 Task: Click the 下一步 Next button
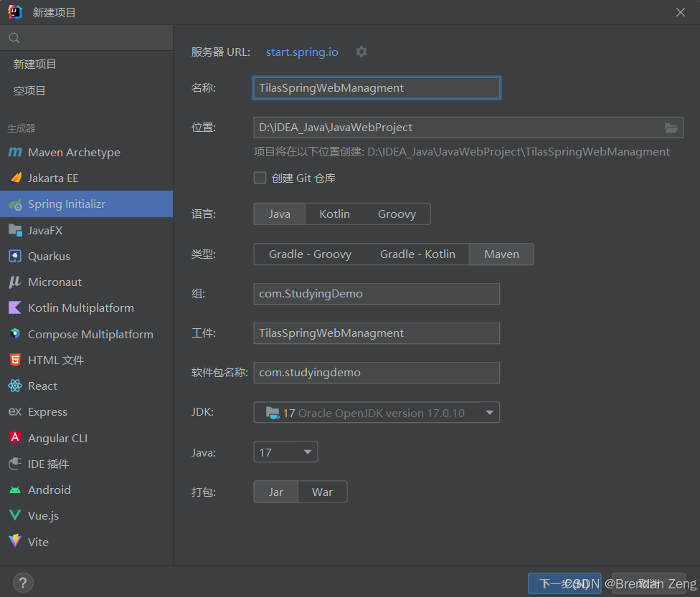click(x=564, y=583)
